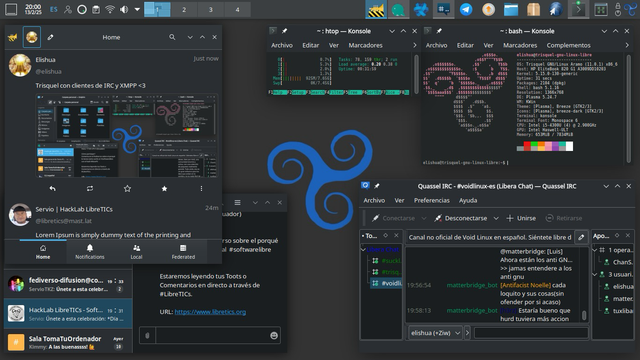Viewport: 640px width, 360px height.
Task: Switch to virtual desktop 3 in the pager
Action: pyautogui.click(x=211, y=9)
